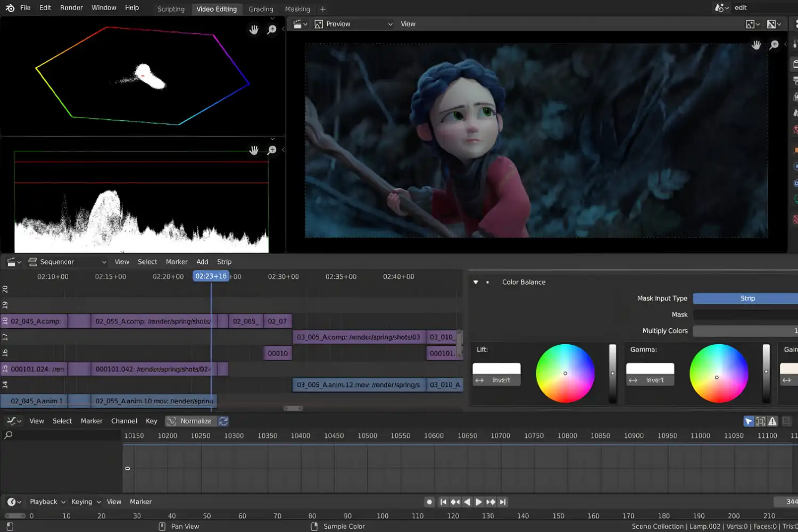Image resolution: width=798 pixels, height=532 pixels.
Task: Click the pan hand icon in vectorscope view
Action: tap(254, 30)
